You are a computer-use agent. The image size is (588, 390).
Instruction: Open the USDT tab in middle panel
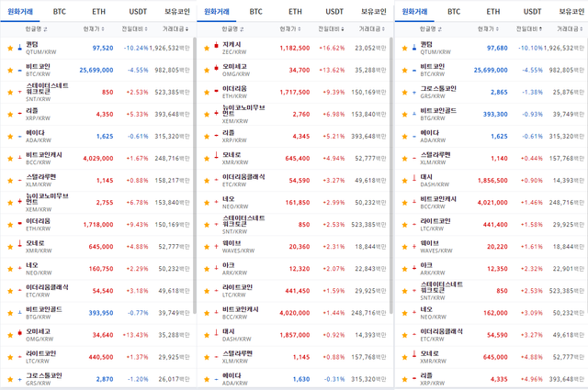click(x=334, y=12)
